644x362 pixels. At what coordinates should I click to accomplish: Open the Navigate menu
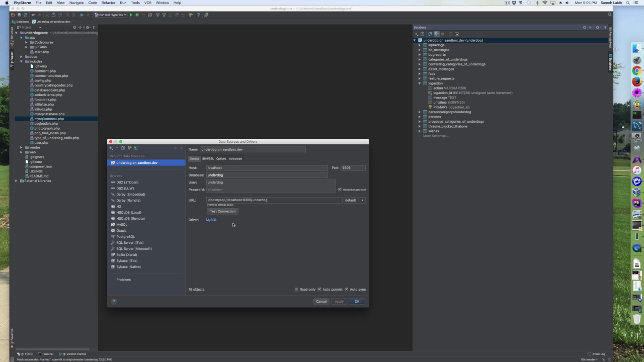(x=76, y=3)
